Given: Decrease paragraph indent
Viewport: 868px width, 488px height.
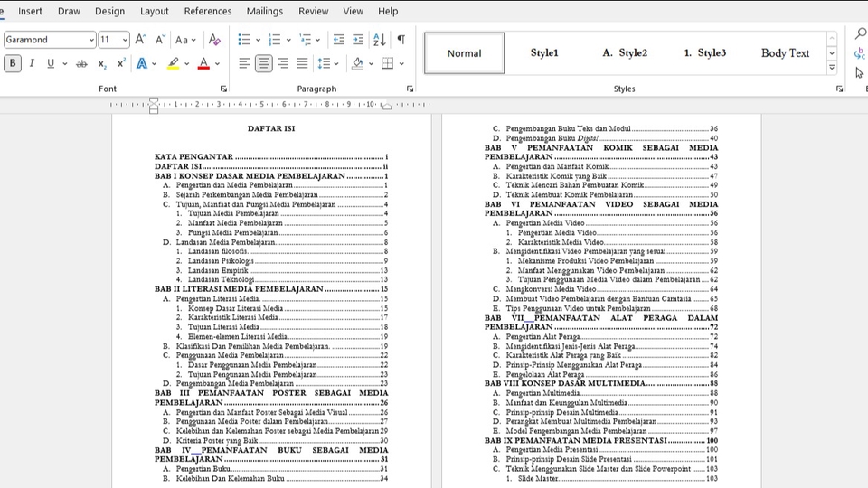Looking at the screenshot, I should 339,40.
